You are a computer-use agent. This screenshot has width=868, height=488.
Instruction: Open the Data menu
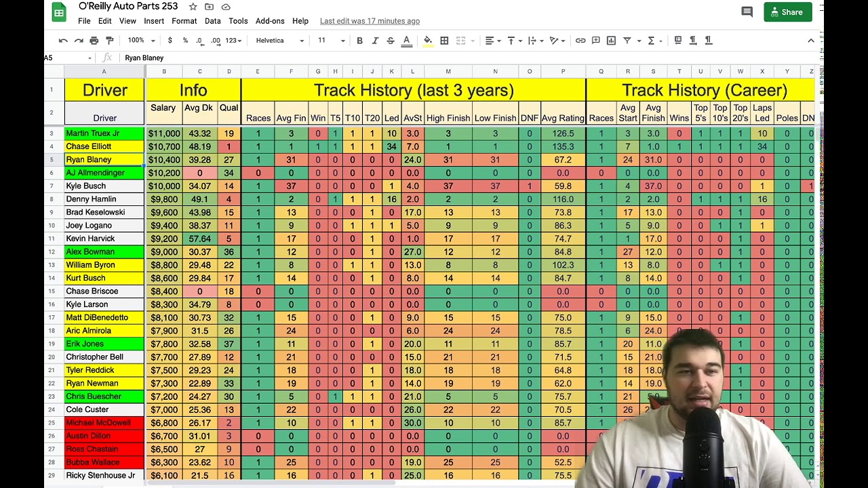pyautogui.click(x=213, y=21)
